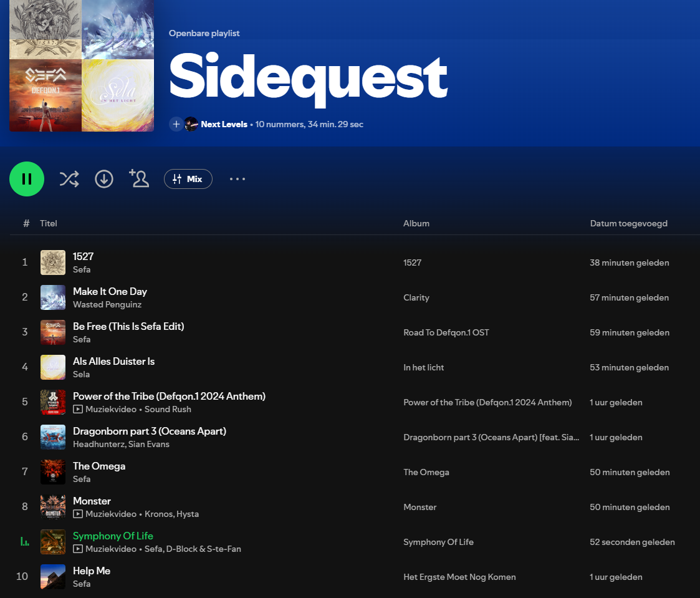Viewport: 700px width, 598px height.
Task: Open the three-dots more options menu
Action: 237,179
